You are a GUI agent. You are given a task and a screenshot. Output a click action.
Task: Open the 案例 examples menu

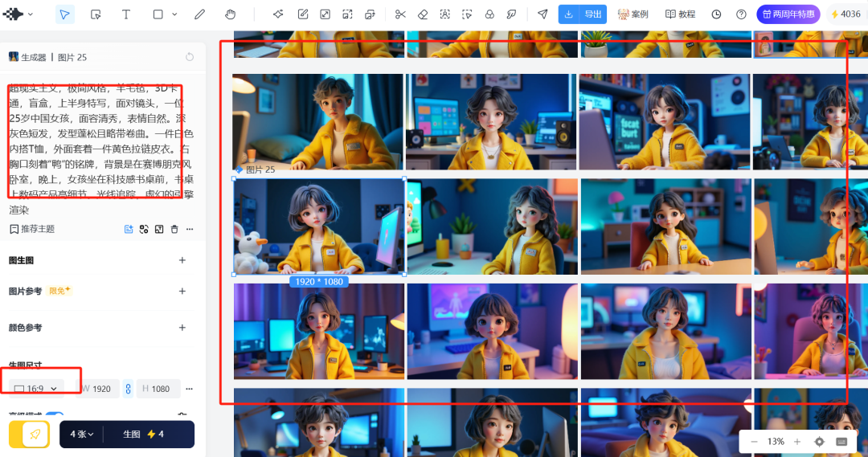point(633,14)
